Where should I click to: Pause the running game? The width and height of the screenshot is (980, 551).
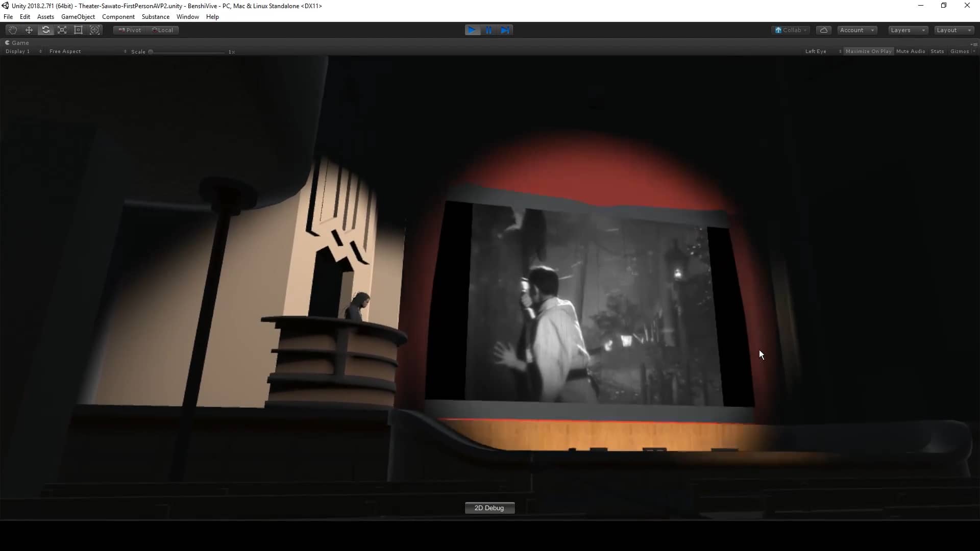(488, 30)
